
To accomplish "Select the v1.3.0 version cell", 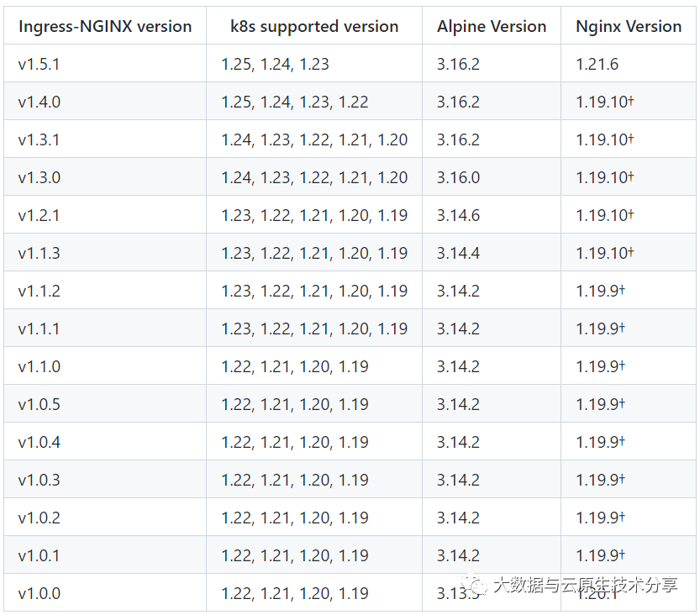I will pos(105,176).
